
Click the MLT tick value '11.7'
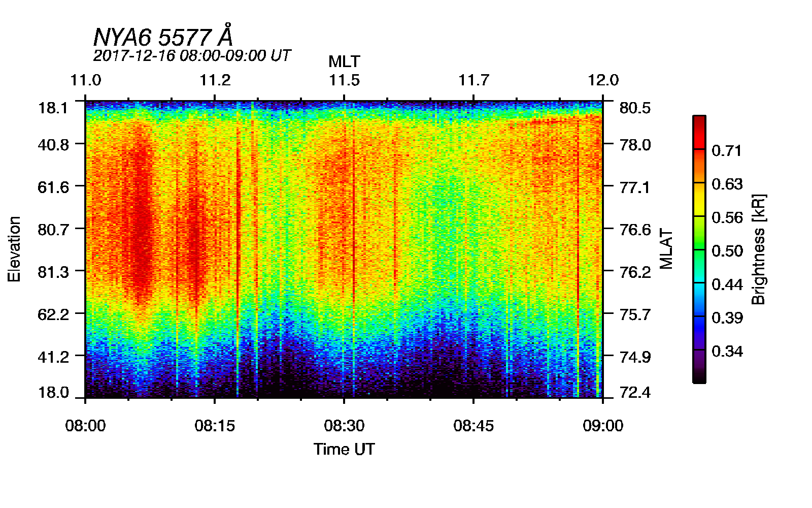(x=474, y=80)
